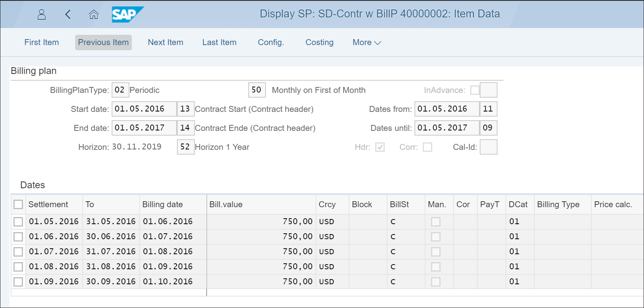Jump to Last Item

(x=219, y=42)
